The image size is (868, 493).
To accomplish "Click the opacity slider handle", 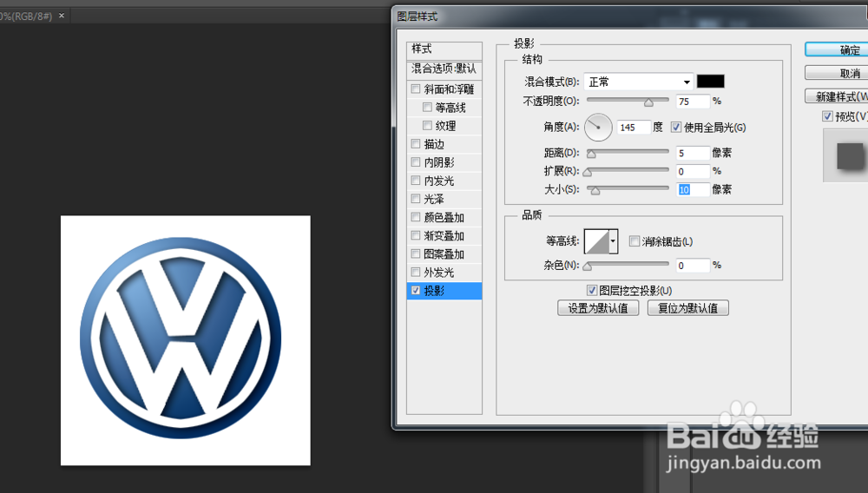I will tap(648, 103).
